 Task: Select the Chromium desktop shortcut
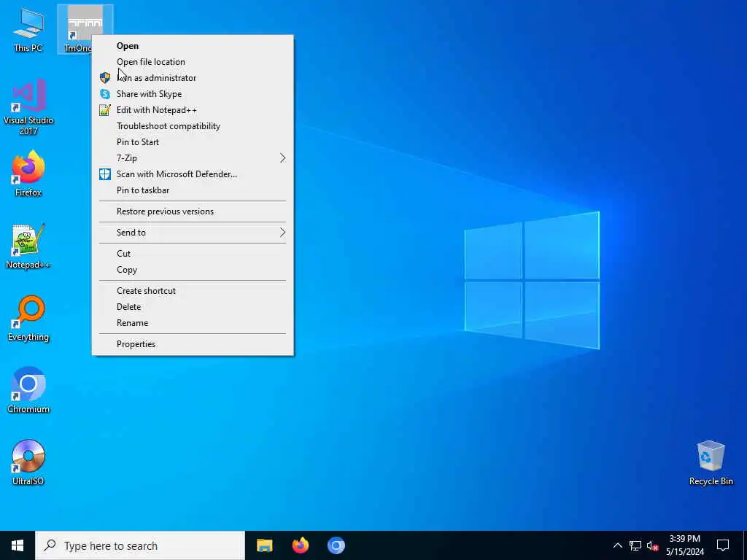click(28, 390)
